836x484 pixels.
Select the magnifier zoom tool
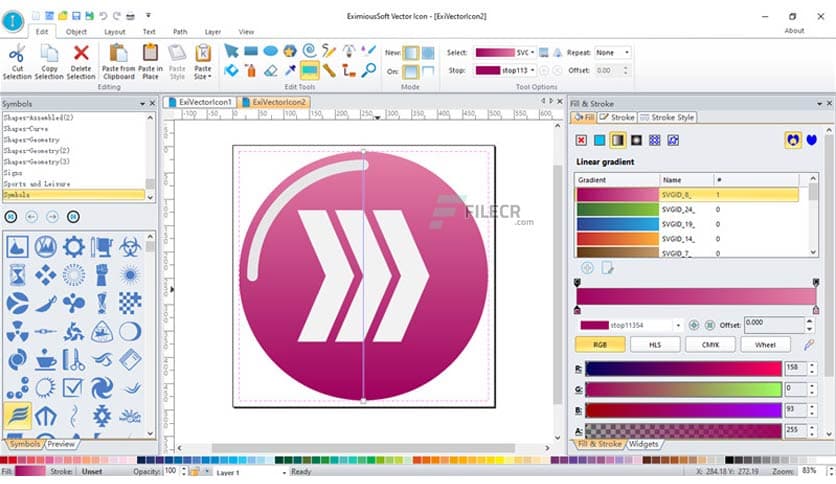[x=368, y=70]
